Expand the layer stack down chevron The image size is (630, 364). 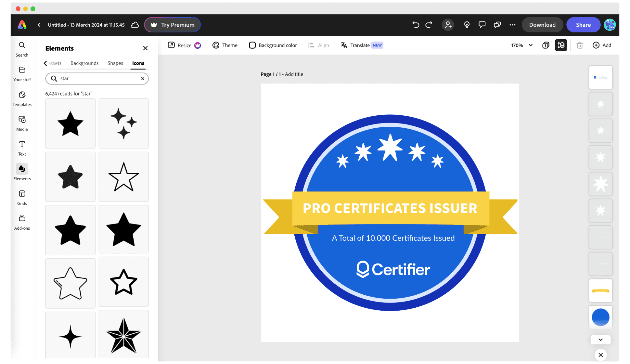pos(601,339)
